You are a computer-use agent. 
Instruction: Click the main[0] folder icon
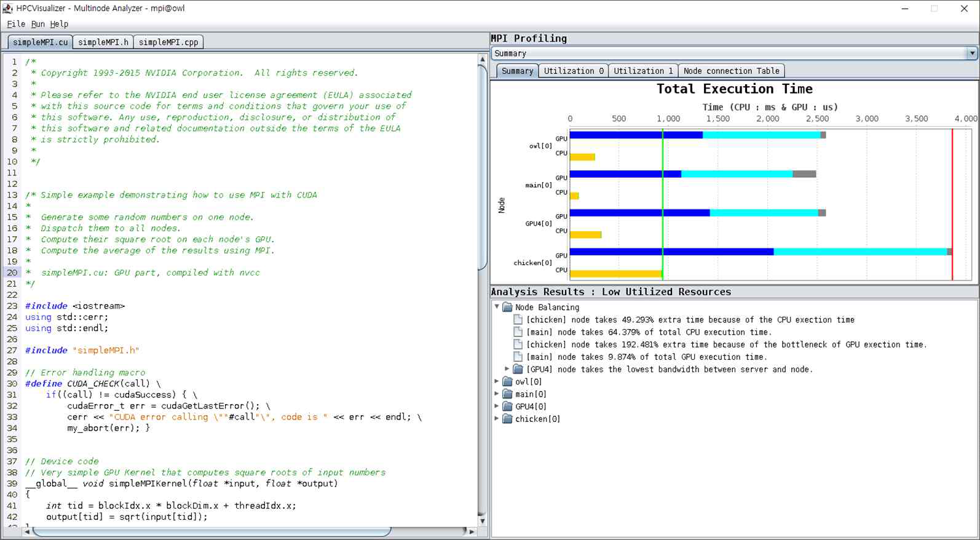(x=507, y=394)
